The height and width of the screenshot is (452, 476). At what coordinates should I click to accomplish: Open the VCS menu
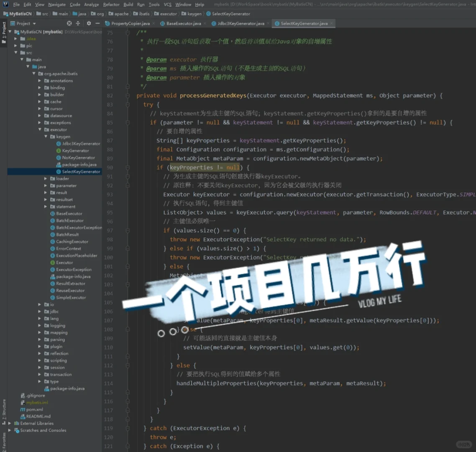168,4
